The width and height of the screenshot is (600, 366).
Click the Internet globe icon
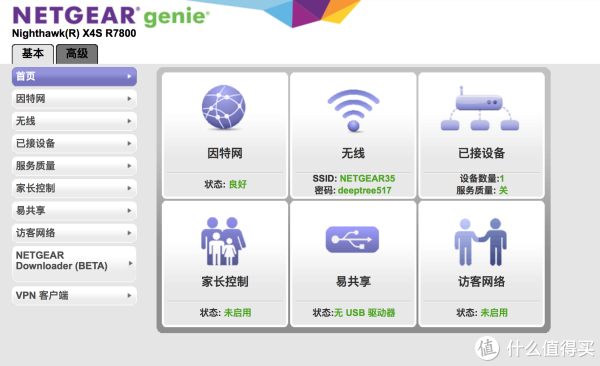coord(224,107)
